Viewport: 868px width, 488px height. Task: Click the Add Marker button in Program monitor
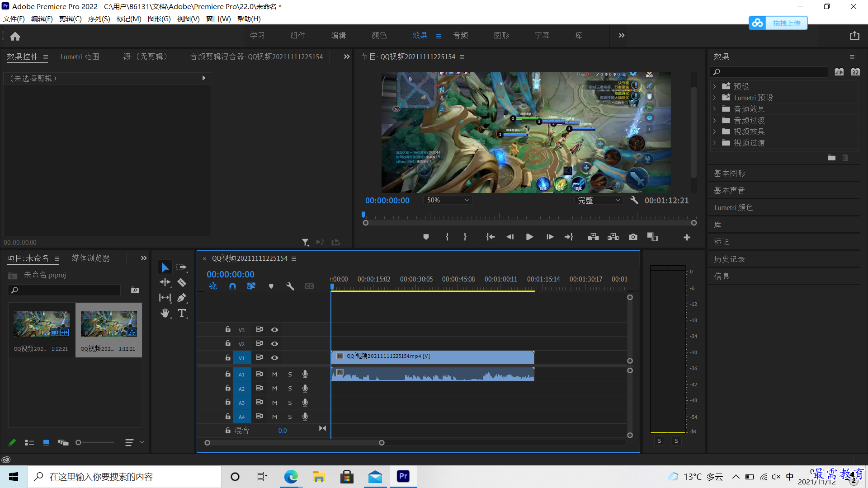click(x=425, y=237)
